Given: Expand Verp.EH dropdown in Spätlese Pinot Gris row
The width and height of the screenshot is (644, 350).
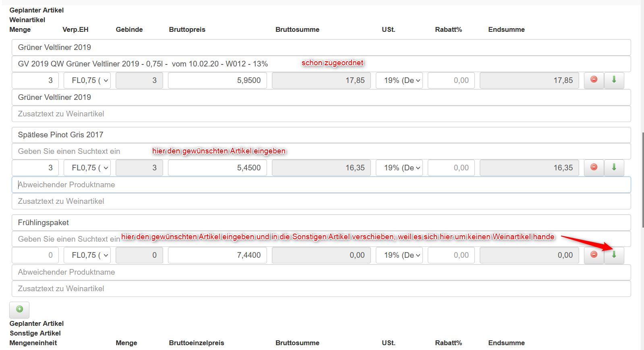Looking at the screenshot, I should click(x=87, y=168).
